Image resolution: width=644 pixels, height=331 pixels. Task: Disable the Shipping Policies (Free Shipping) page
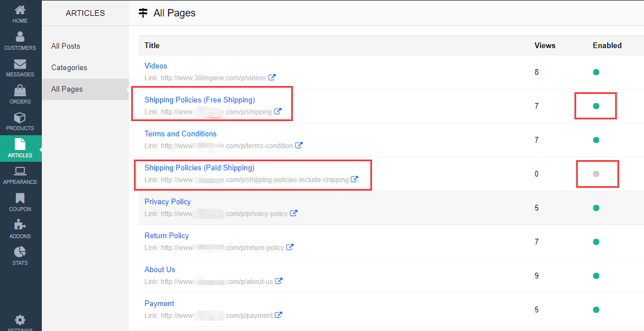click(596, 106)
